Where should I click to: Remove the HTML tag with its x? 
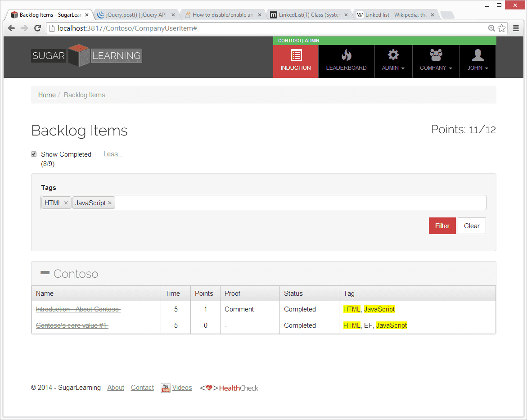[66, 203]
